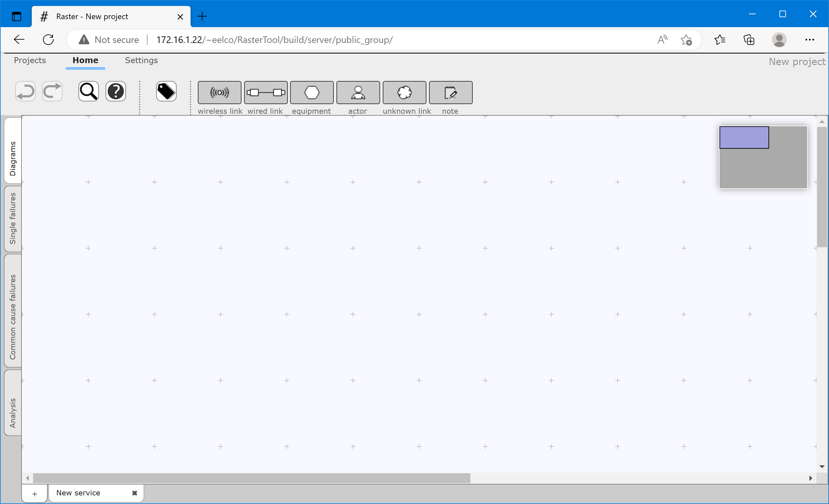Click the minimap overview thumbnail
Screen dimensions: 829x504
click(763, 157)
